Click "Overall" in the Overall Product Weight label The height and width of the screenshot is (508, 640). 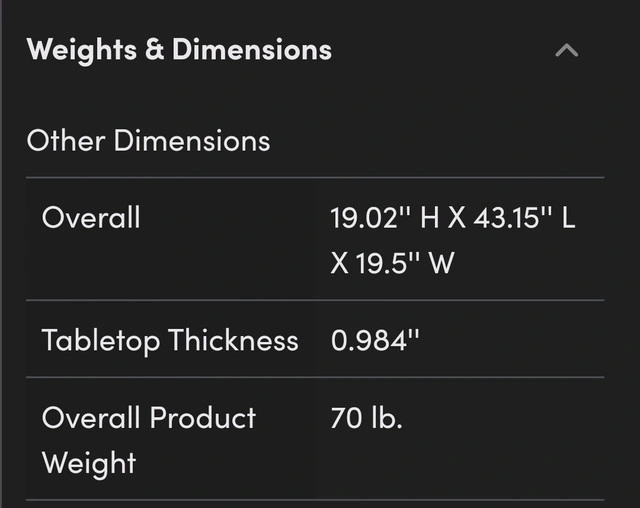click(x=91, y=416)
